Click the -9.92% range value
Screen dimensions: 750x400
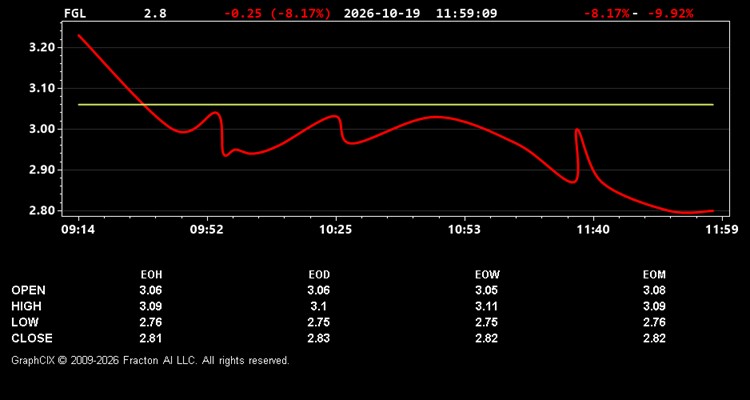670,13
